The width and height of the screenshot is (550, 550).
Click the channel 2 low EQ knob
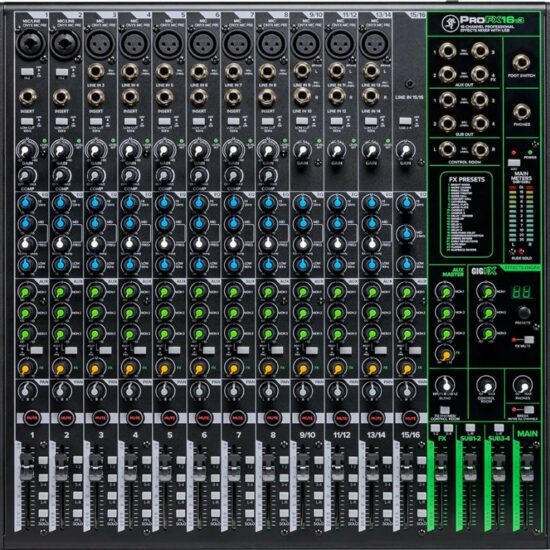(x=61, y=264)
